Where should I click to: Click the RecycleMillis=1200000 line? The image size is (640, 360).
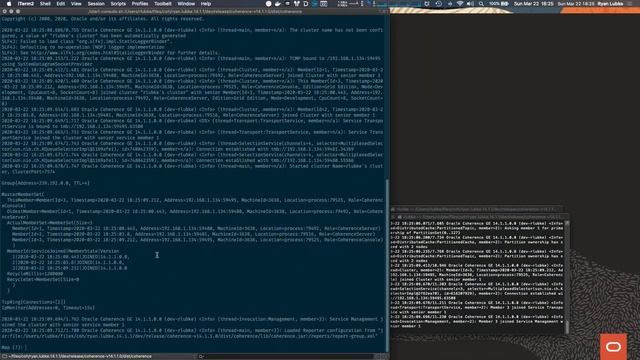(35, 274)
